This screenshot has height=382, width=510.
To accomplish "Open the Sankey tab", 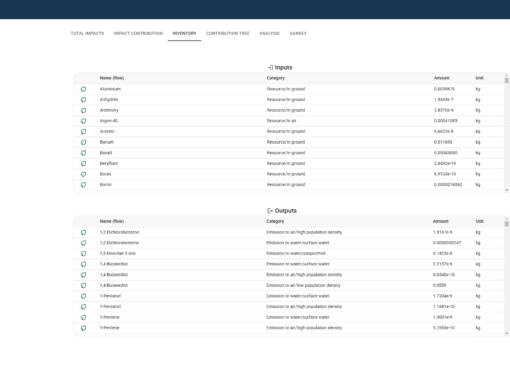I will (x=298, y=33).
